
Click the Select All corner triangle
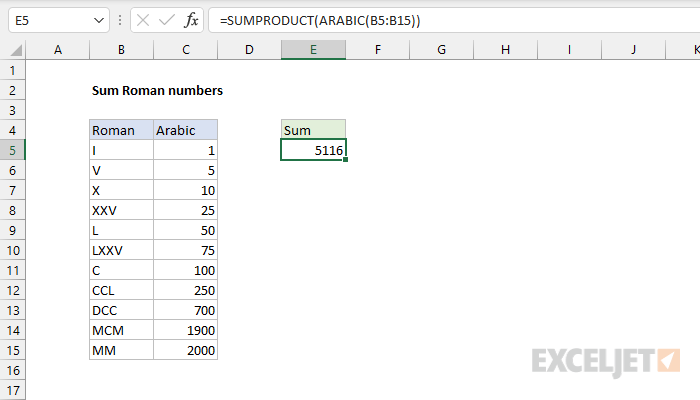click(x=16, y=50)
